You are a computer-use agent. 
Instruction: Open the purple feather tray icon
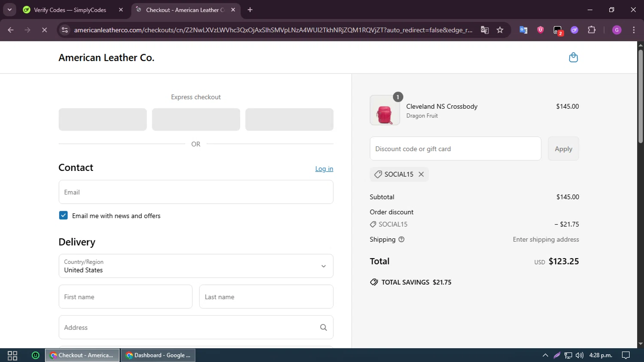click(557, 356)
